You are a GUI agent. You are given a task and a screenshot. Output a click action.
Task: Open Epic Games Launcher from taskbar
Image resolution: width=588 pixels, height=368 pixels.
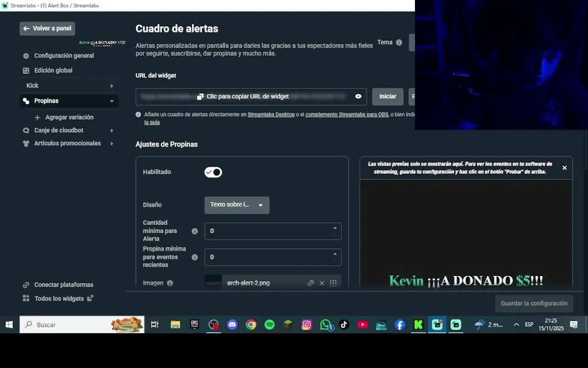(x=194, y=325)
